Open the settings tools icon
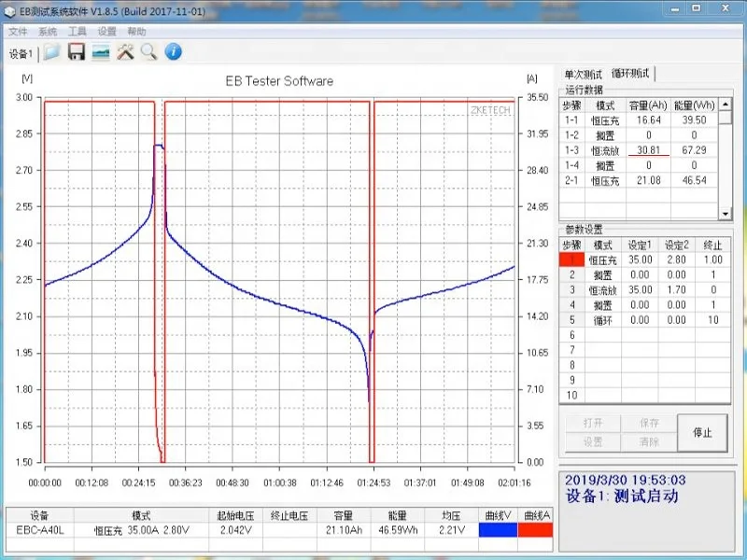 (125, 52)
